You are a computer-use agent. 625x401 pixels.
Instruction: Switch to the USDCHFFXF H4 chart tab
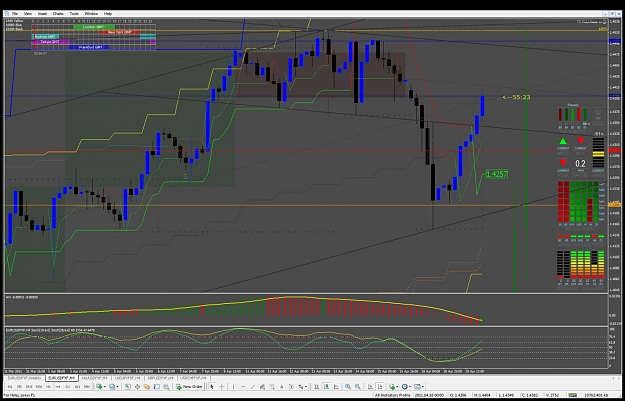pos(193,378)
